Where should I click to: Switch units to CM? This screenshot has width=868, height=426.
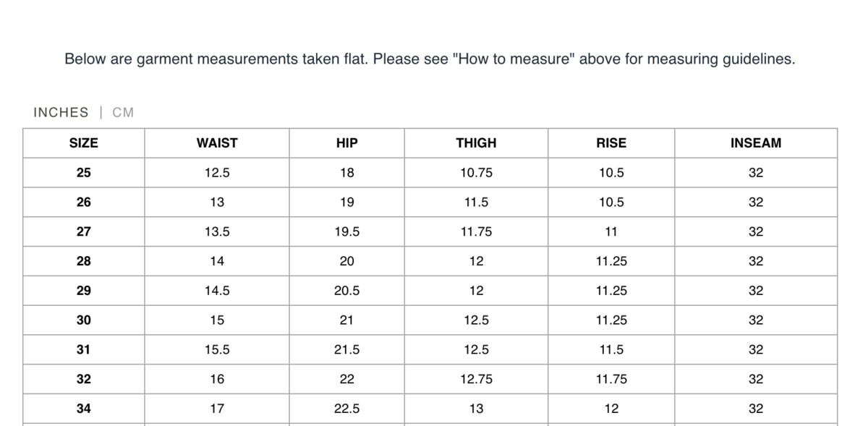point(123,112)
